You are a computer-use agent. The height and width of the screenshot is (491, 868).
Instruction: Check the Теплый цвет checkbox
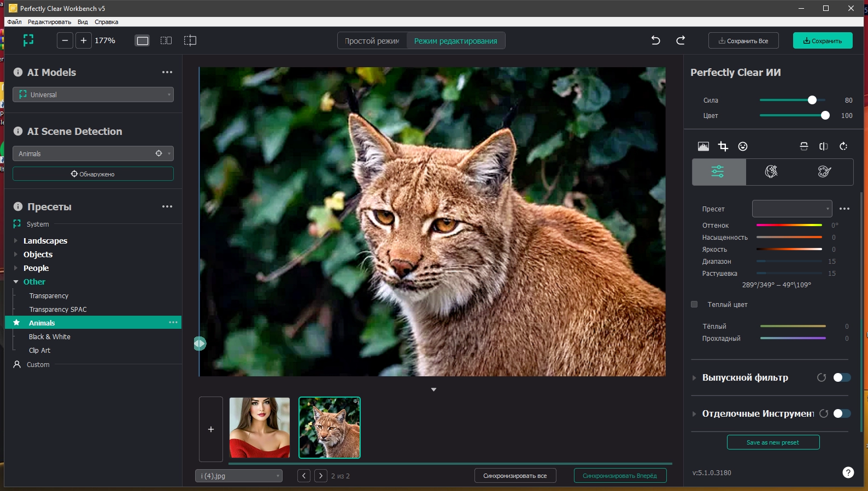point(694,304)
